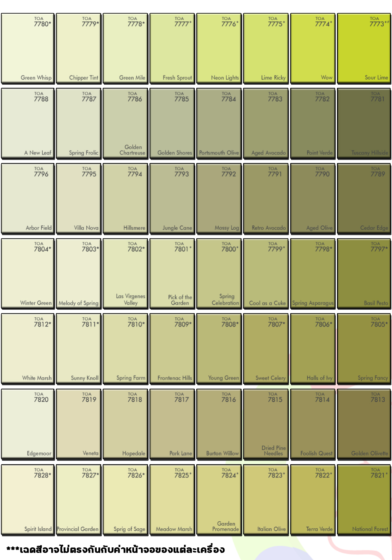Pick the Hillsmere 7794 swatch
The width and height of the screenshot is (392, 560).
[125, 198]
